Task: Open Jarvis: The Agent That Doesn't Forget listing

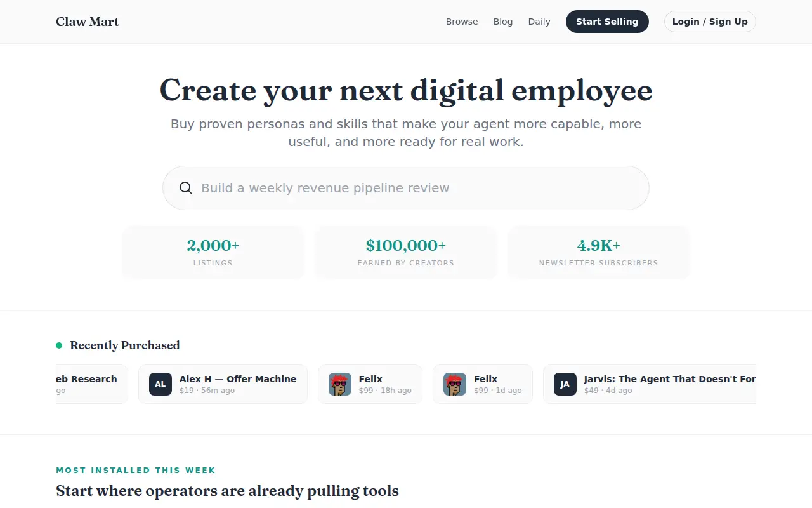Action: pos(650,384)
